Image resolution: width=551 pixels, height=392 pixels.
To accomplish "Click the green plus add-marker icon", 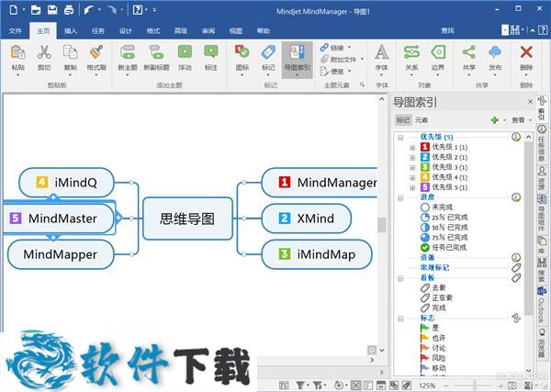I will point(494,120).
